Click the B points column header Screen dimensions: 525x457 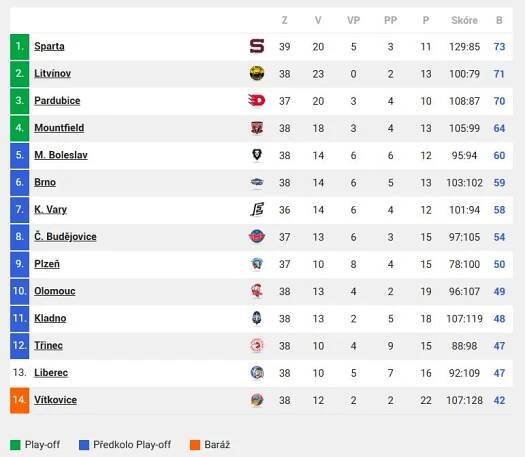pyautogui.click(x=499, y=20)
